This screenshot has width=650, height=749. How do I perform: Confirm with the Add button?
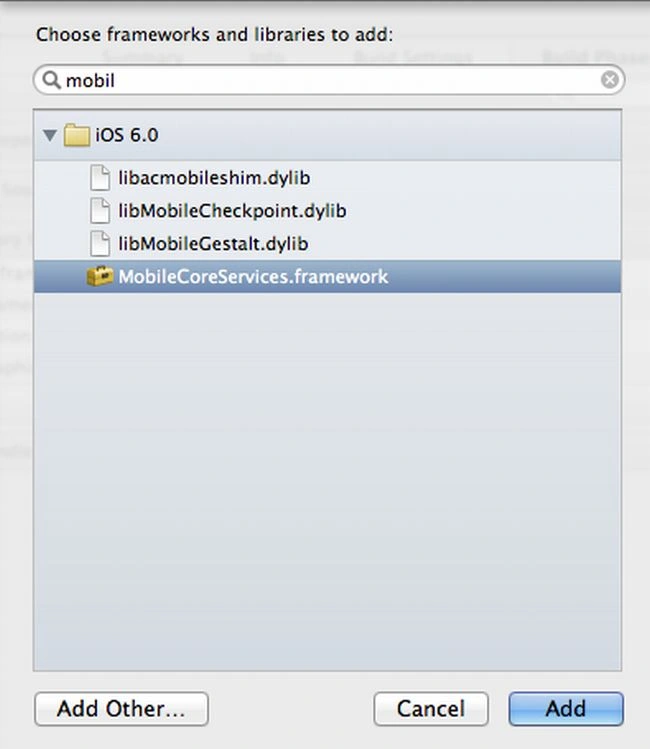tap(566, 709)
